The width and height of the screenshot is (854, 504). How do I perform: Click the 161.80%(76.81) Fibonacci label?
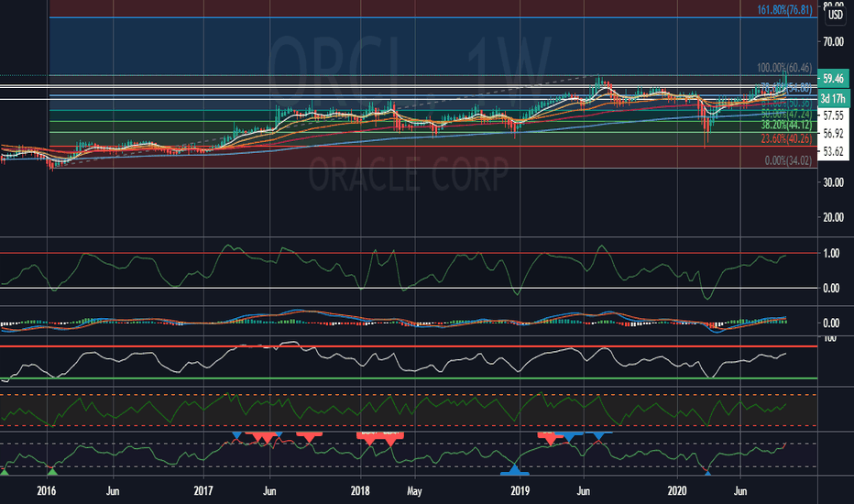coord(785,10)
